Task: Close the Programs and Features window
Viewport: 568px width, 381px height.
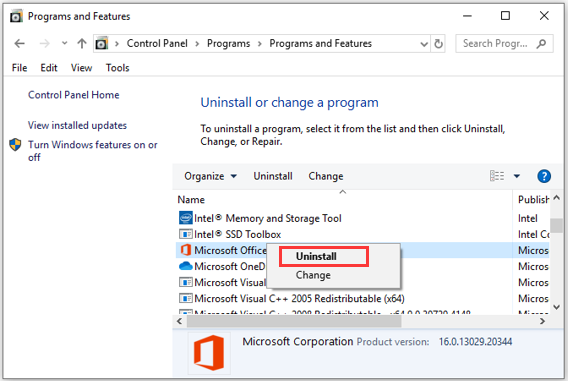Action: 544,16
